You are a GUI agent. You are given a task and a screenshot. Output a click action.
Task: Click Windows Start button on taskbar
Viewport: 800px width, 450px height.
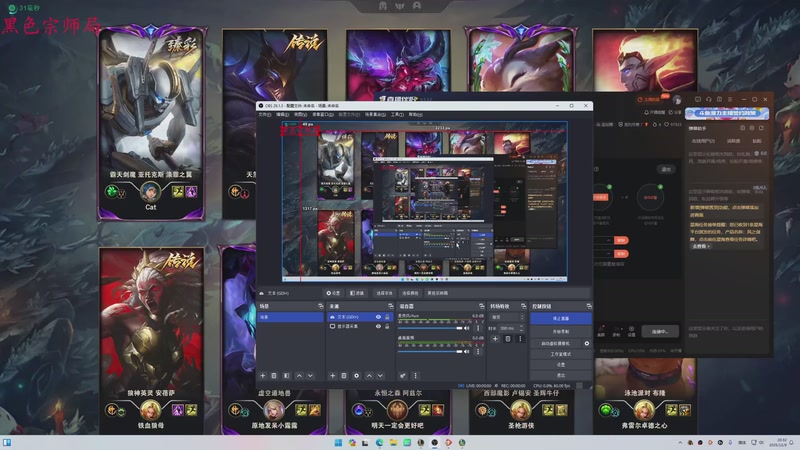(338, 442)
